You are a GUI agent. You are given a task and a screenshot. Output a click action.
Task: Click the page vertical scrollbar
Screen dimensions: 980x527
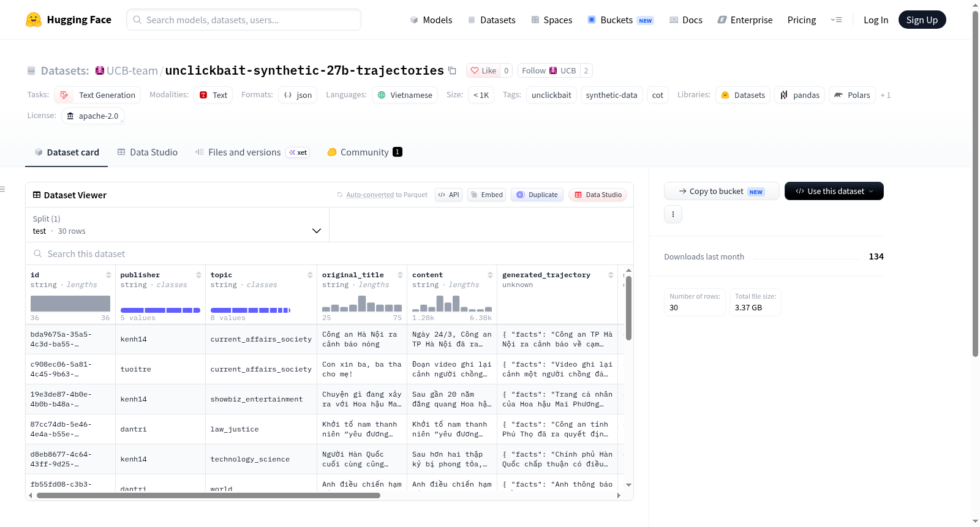(975, 183)
